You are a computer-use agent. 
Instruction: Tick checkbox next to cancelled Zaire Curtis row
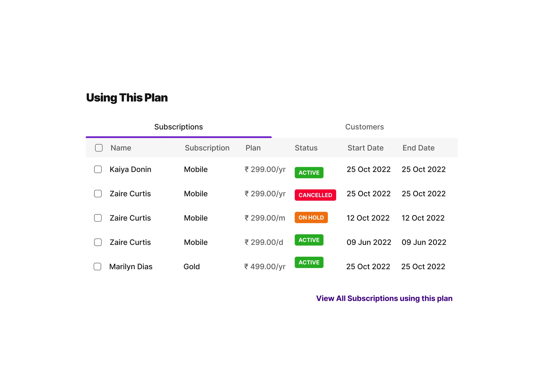click(98, 194)
